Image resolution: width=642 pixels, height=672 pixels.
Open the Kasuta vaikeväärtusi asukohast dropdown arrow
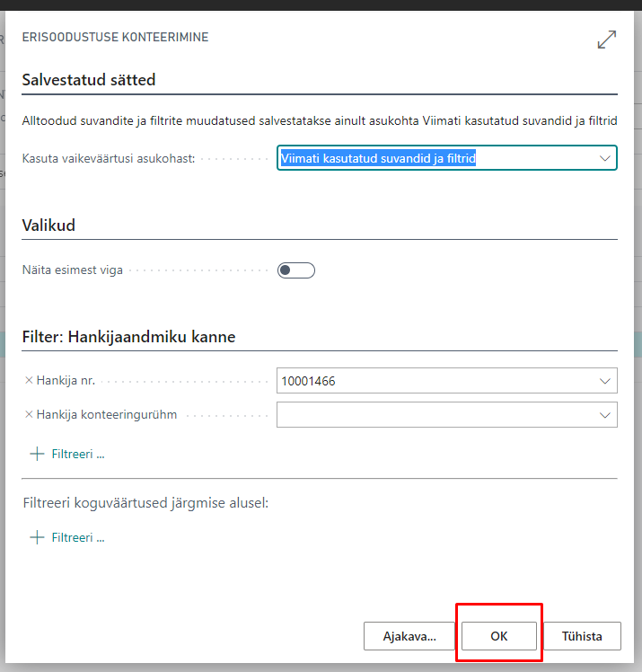pos(604,158)
